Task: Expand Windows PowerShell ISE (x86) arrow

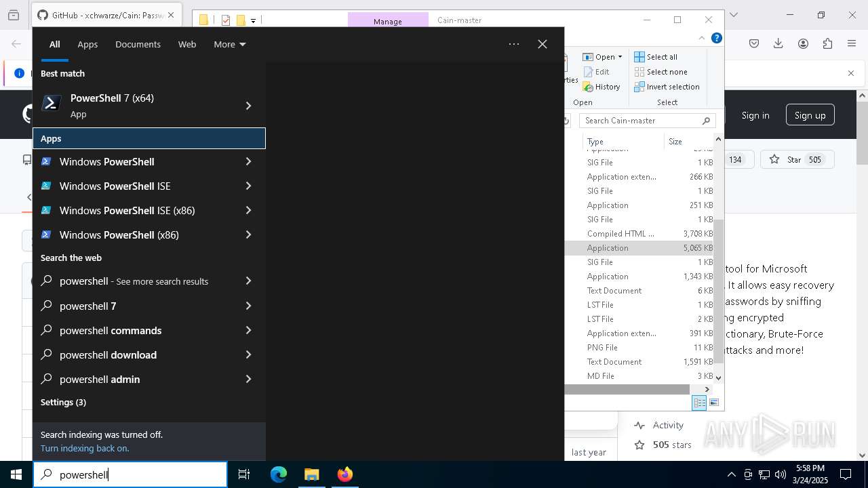Action: [x=248, y=210]
